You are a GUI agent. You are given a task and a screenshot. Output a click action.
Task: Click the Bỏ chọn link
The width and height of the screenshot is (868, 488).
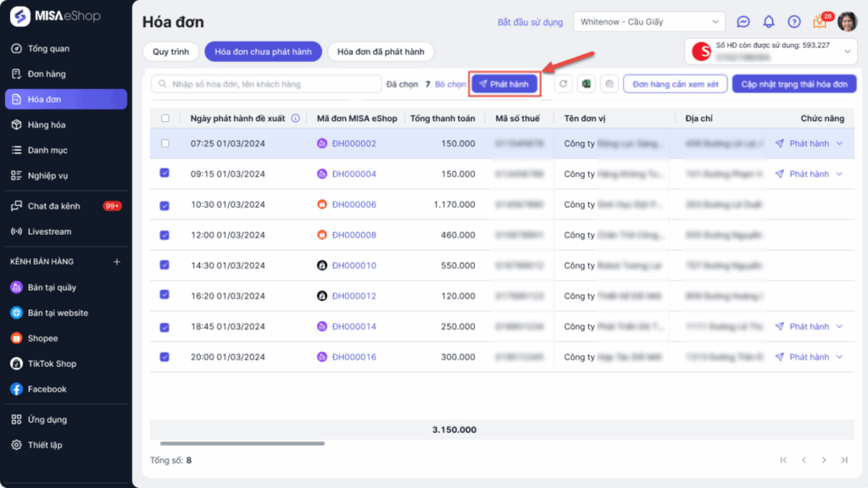[x=451, y=84]
